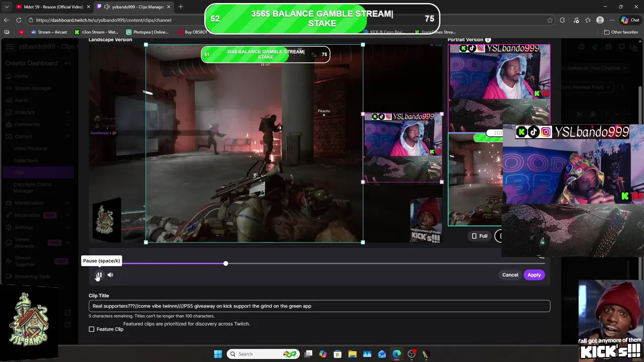
Task: Open Task View from the taskbar
Action: 308,354
